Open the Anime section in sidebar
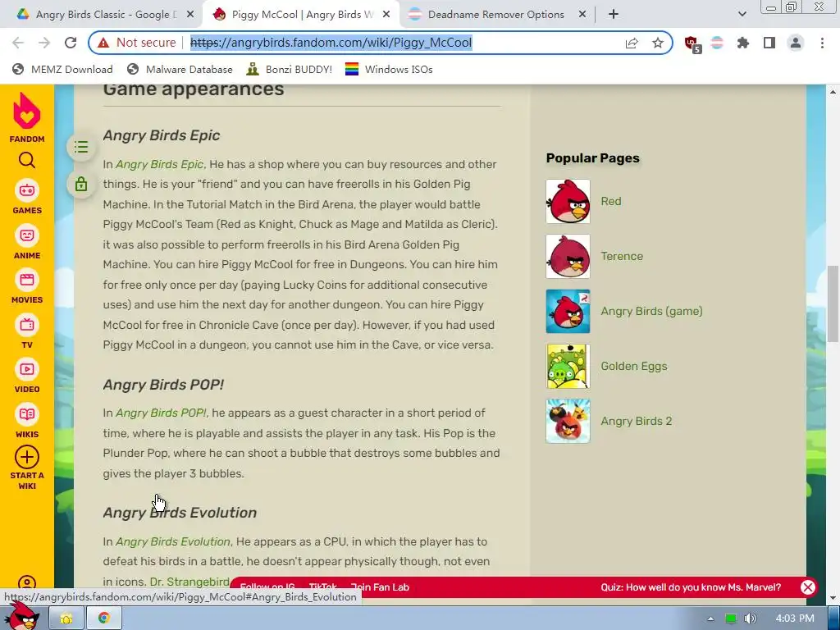840x630 pixels. click(27, 242)
